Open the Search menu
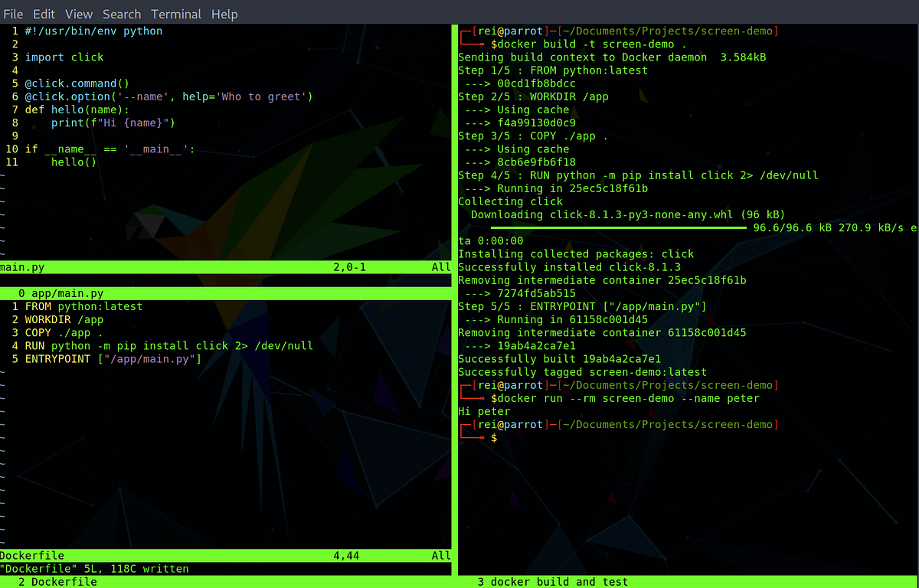This screenshot has width=919, height=588. pyautogui.click(x=121, y=14)
